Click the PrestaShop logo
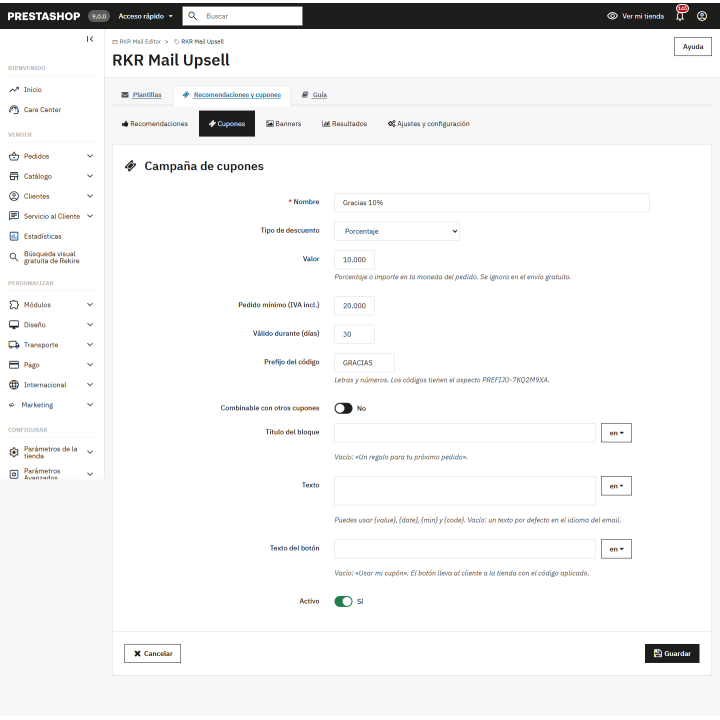Image resolution: width=720 pixels, height=720 pixels. click(x=44, y=16)
